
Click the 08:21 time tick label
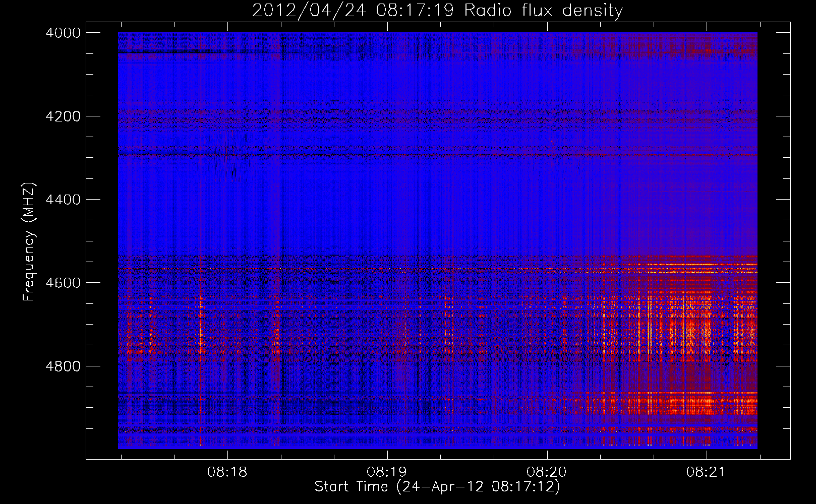706,472
